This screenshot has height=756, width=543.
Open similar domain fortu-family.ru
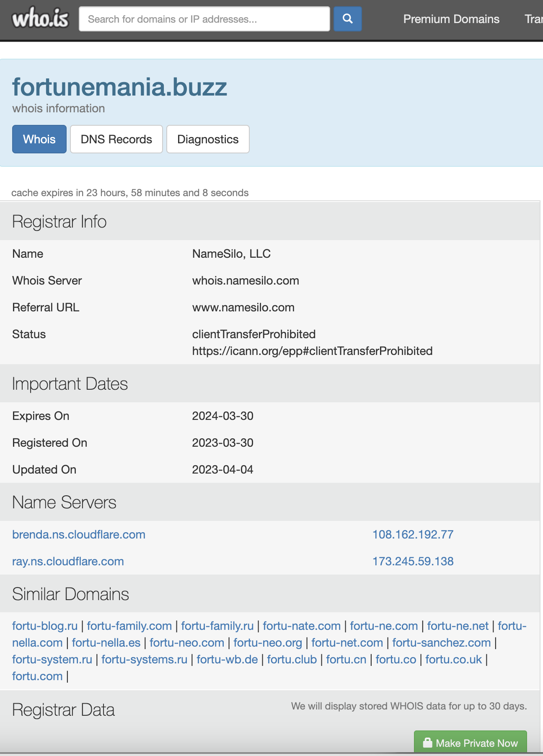pos(217,626)
